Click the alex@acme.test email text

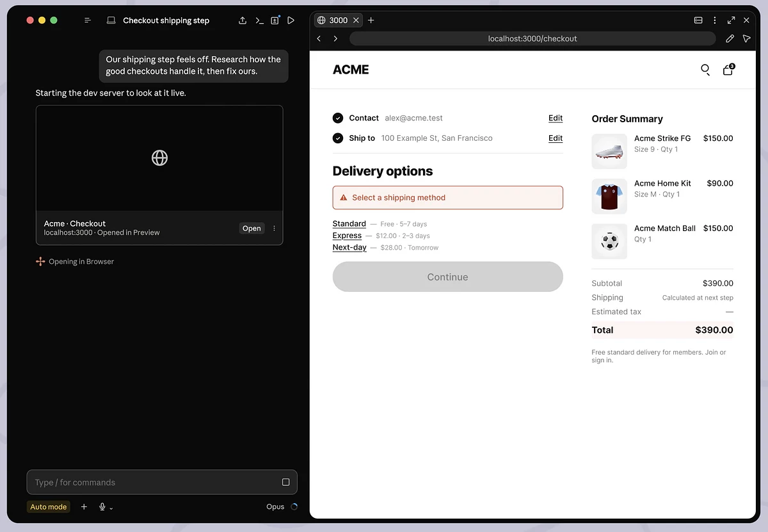point(413,118)
